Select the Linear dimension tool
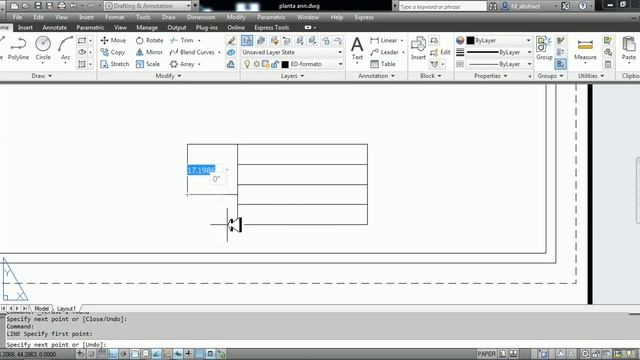Viewport: 640px width, 360px height. [384, 40]
